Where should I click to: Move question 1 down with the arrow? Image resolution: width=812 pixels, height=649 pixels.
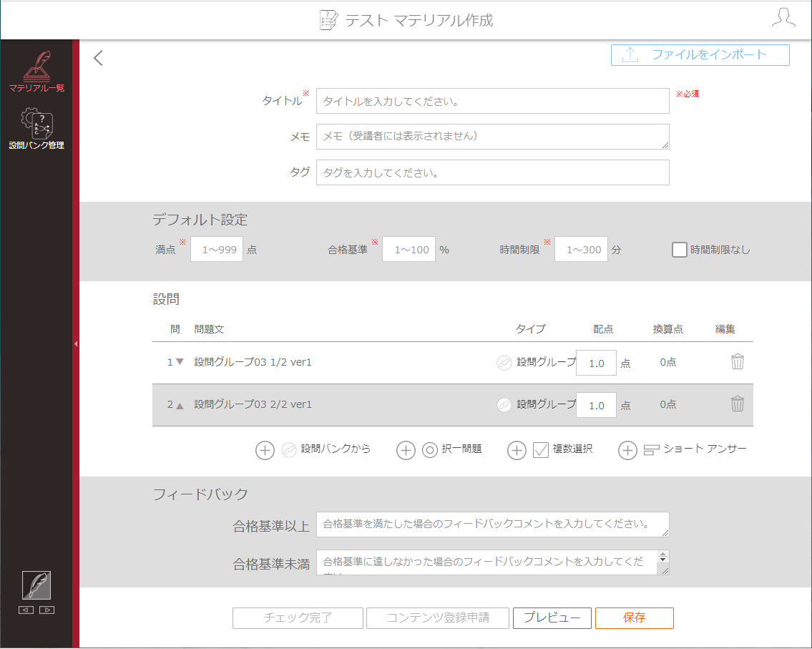(x=180, y=362)
